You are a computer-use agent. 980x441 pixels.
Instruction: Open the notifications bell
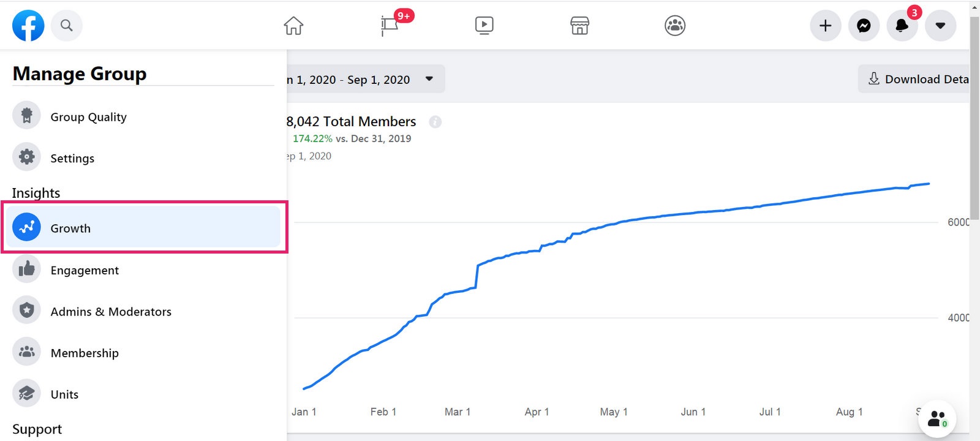point(902,26)
